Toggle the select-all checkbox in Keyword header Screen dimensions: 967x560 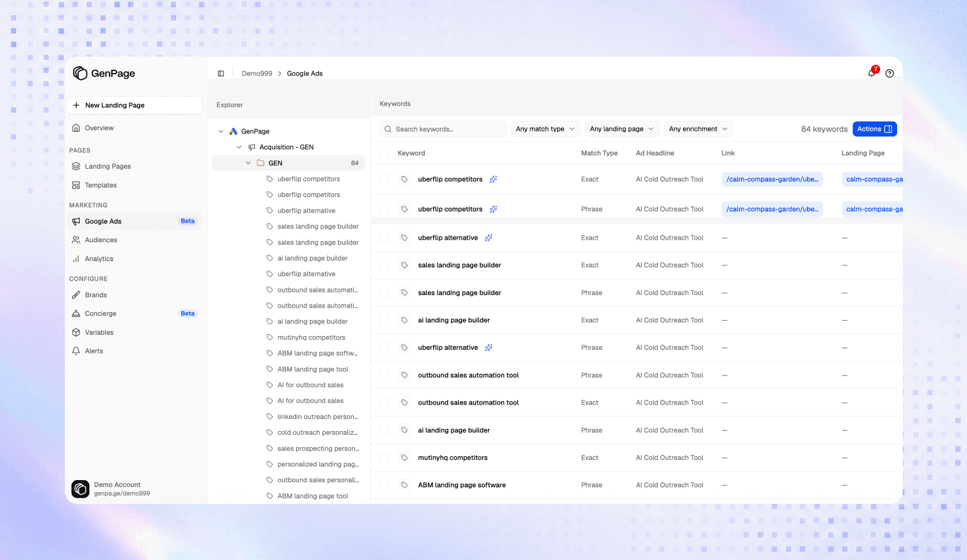384,153
